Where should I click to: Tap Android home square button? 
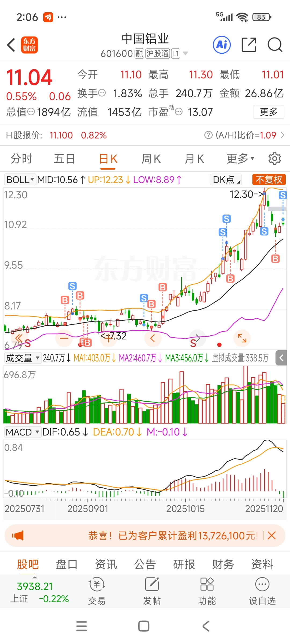pyautogui.click(x=144, y=626)
